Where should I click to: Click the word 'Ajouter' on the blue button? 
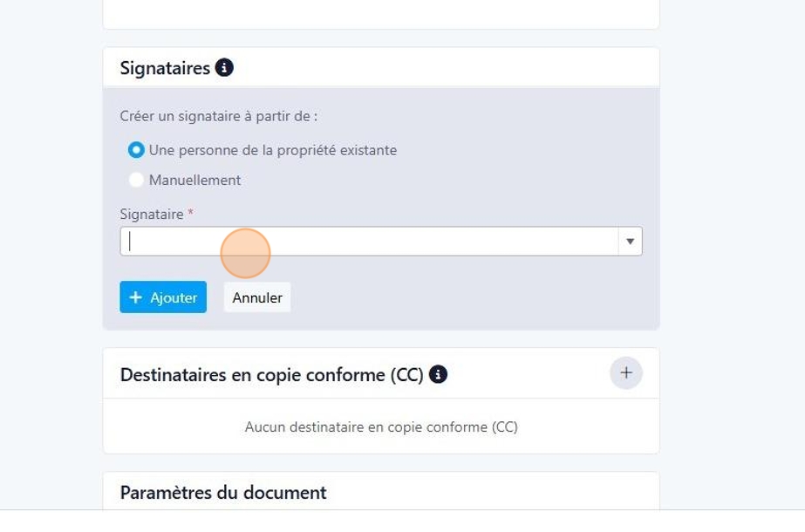[x=174, y=297]
